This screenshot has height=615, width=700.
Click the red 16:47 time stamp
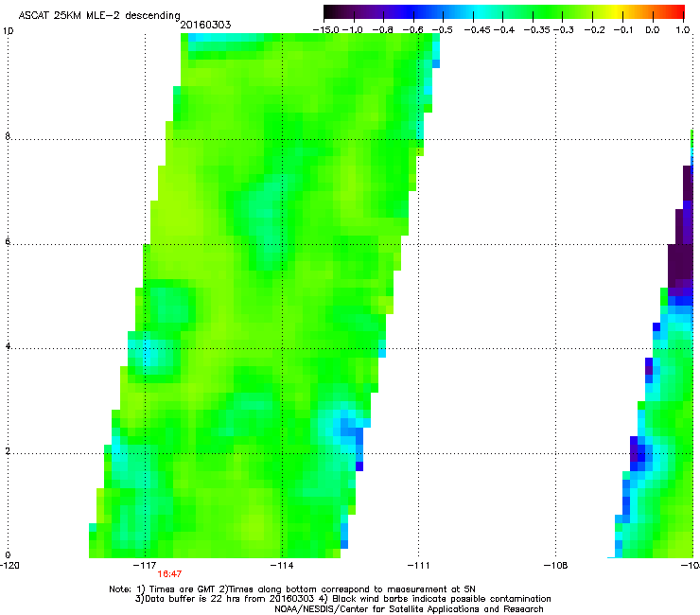[x=169, y=574]
